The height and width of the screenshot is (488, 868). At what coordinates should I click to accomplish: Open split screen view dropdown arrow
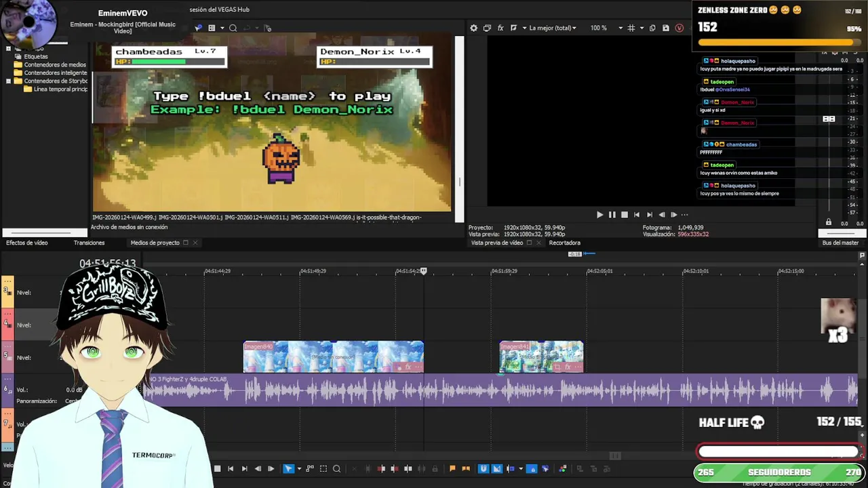pyautogui.click(x=524, y=28)
